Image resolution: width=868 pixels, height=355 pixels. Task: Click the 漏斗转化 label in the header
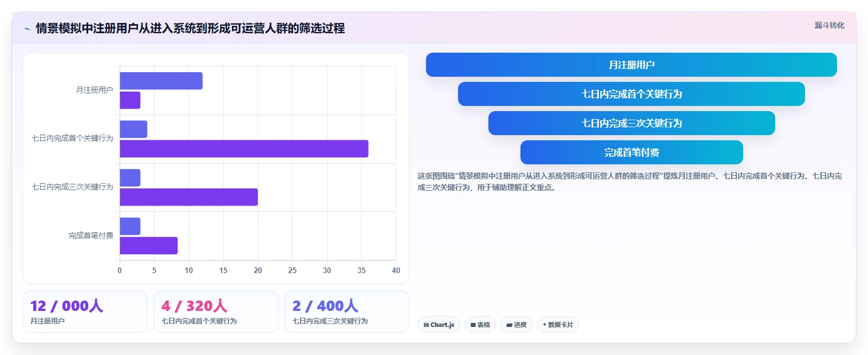[829, 25]
